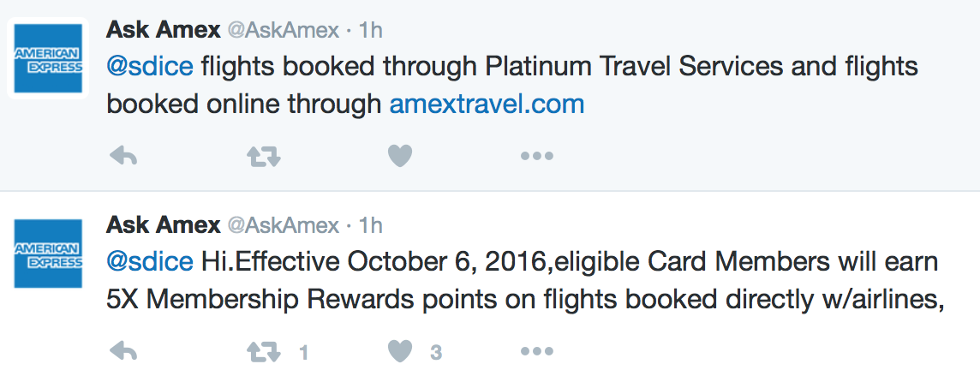
Task: Open the 1h timestamp of first tweet
Action: 371,30
